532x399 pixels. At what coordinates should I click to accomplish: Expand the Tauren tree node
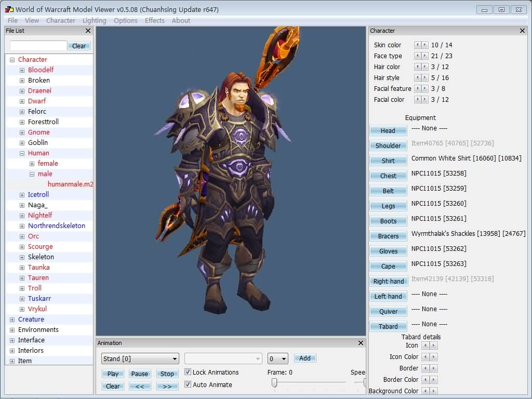click(22, 278)
